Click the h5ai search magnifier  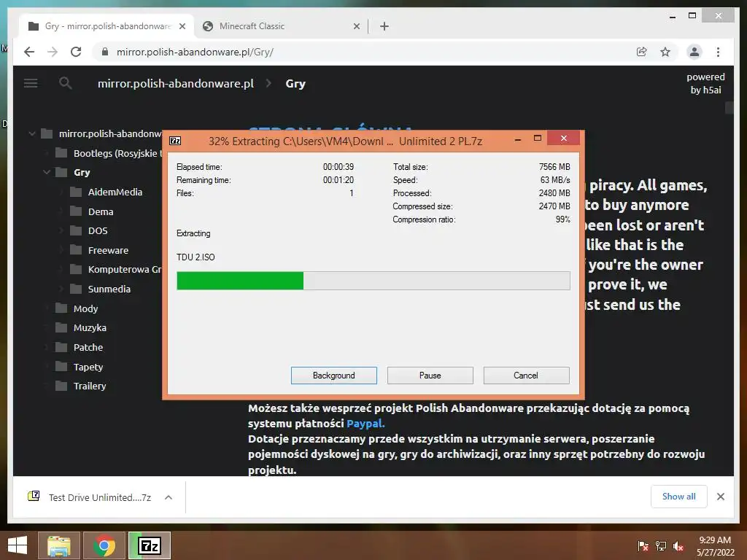point(65,83)
